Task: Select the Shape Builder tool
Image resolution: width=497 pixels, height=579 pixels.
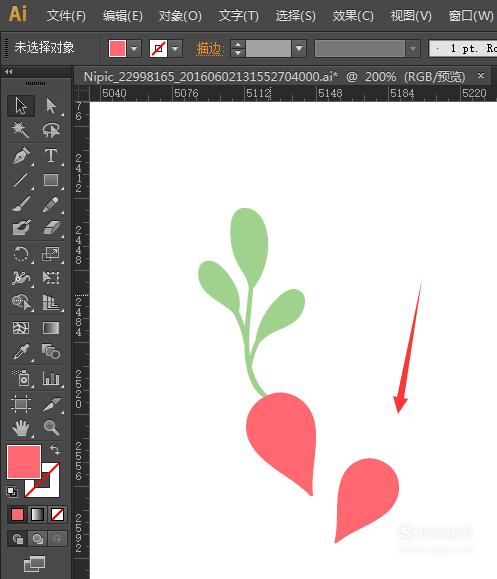Action: pyautogui.click(x=21, y=302)
